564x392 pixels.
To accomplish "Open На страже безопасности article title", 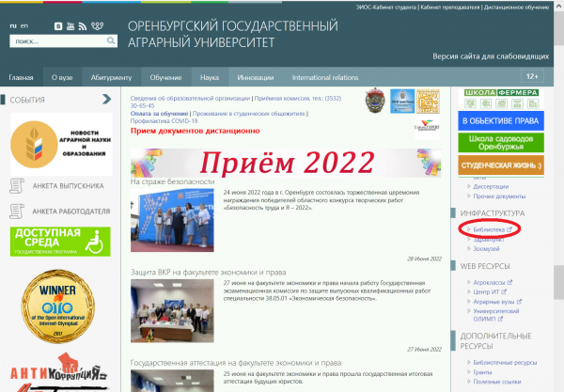I will coord(172,182).
